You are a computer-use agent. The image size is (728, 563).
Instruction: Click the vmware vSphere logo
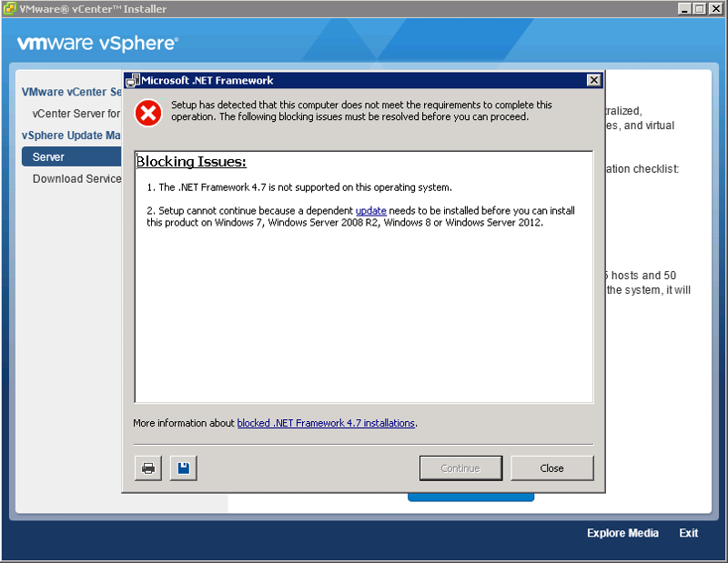point(97,43)
